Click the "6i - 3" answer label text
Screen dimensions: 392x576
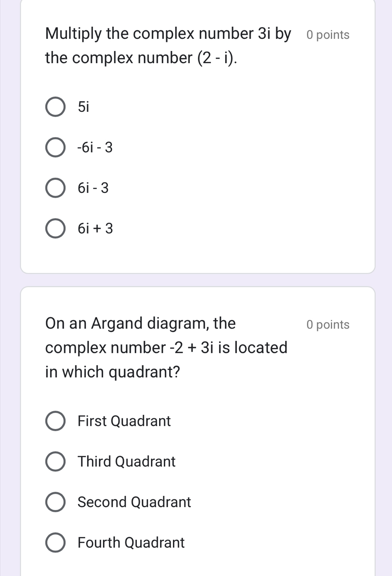[x=93, y=188]
